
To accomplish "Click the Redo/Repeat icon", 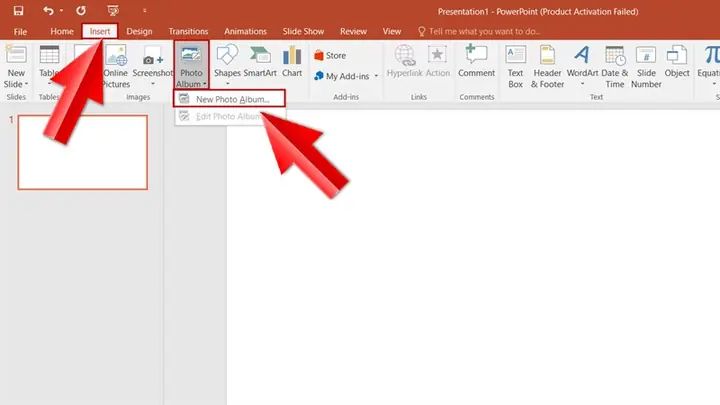I will pos(81,11).
